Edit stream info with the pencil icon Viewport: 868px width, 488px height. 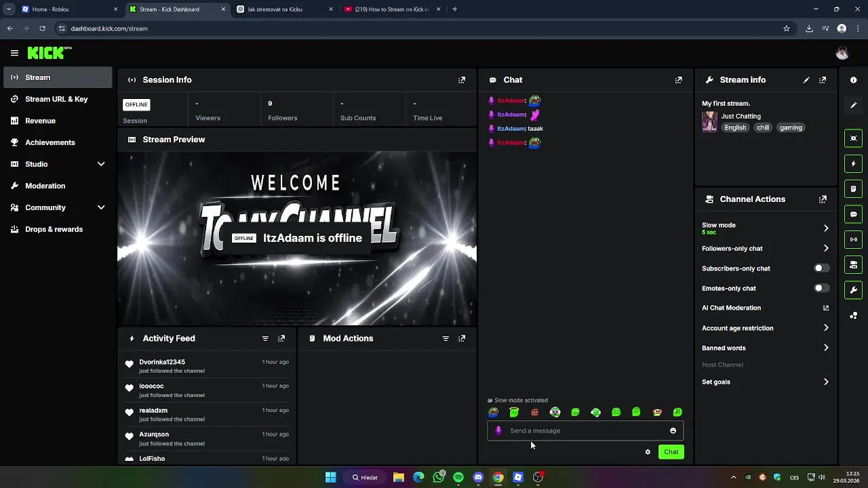(806, 80)
